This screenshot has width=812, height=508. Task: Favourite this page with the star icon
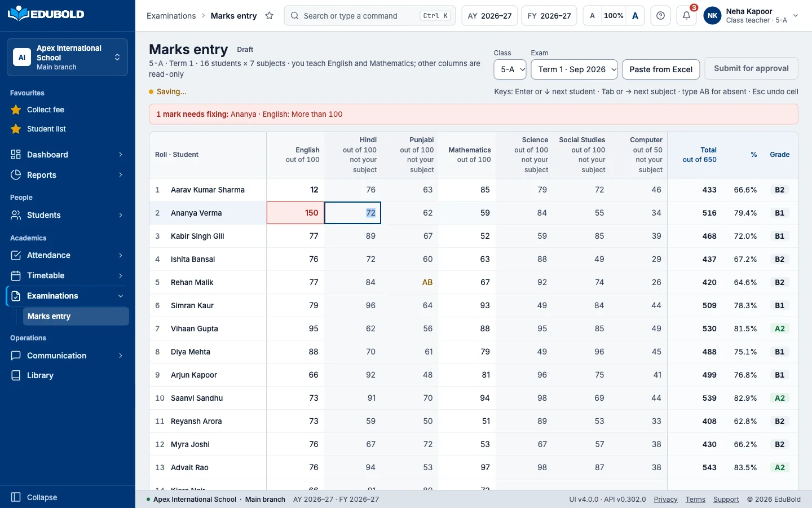[270, 16]
